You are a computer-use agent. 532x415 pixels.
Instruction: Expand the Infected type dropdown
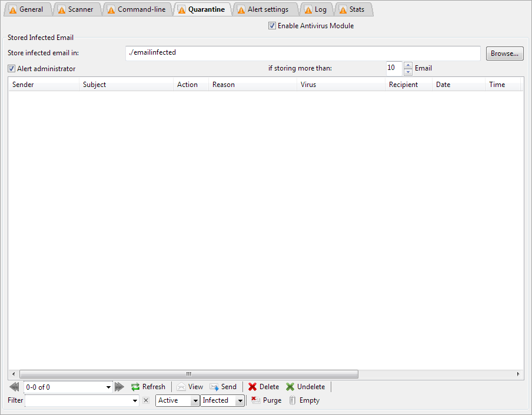pos(240,400)
